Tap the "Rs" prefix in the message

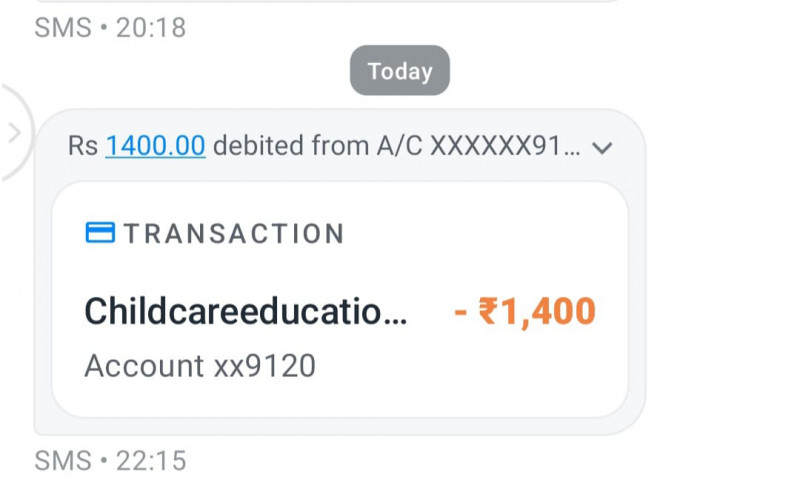pos(83,146)
